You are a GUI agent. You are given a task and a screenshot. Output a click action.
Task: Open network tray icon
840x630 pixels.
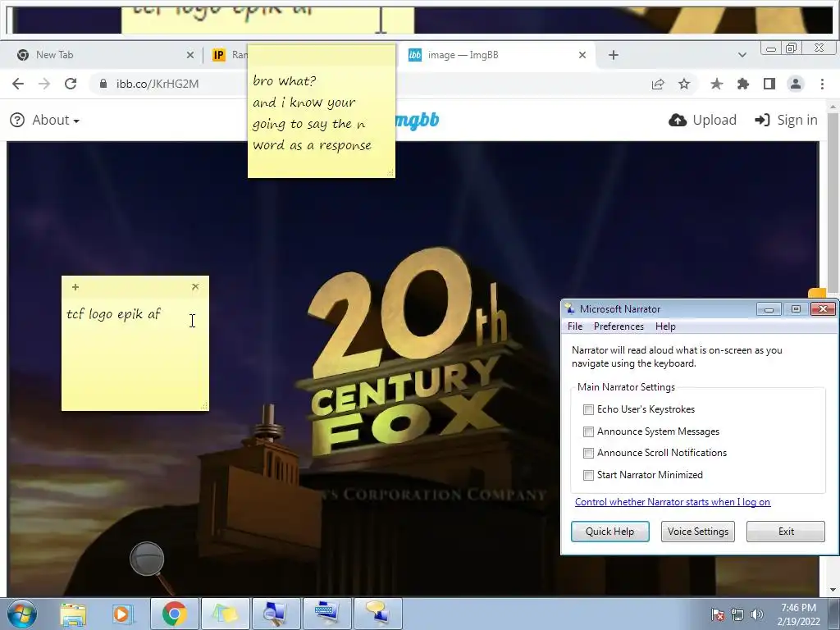point(737,614)
